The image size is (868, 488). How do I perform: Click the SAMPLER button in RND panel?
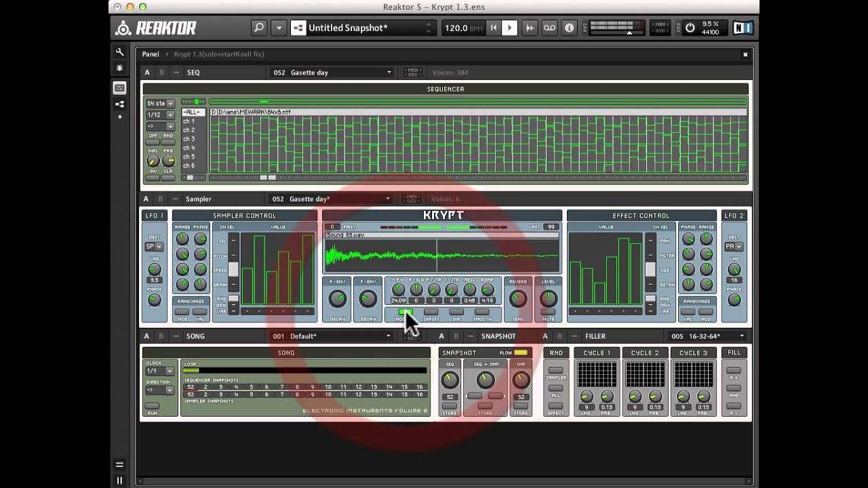(x=556, y=371)
